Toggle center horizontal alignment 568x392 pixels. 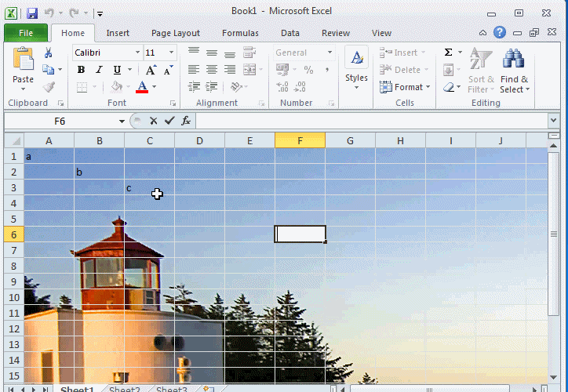click(x=212, y=70)
